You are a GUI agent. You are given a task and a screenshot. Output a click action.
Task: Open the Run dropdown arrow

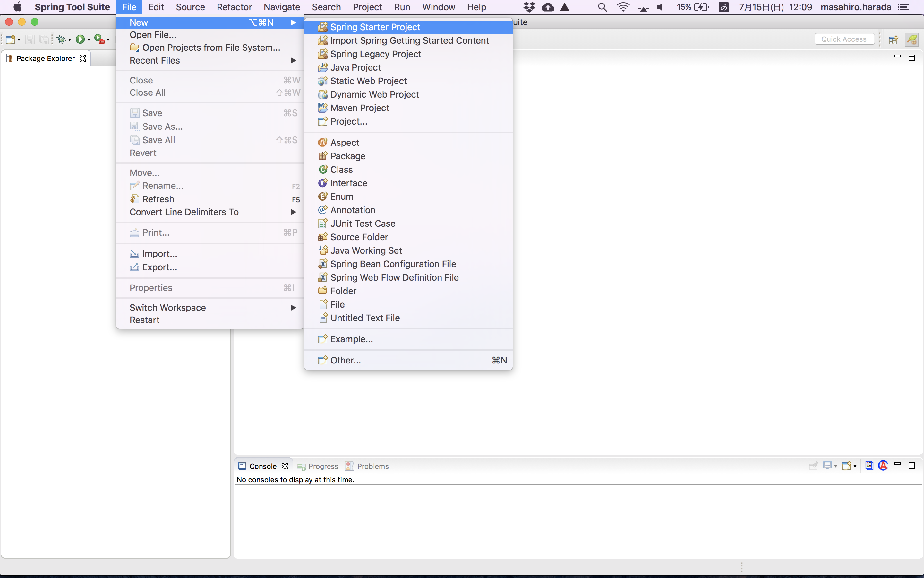[89, 40]
